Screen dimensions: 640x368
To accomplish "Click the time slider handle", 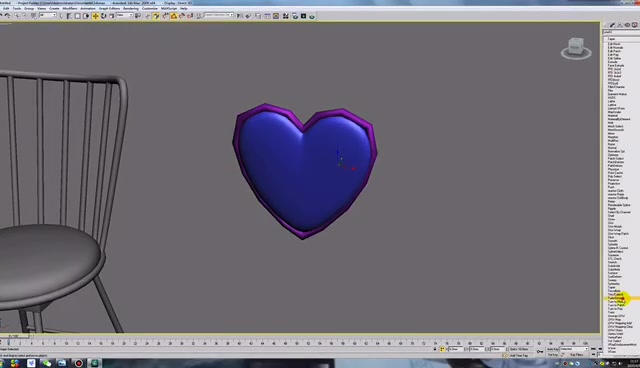I will point(14,337).
